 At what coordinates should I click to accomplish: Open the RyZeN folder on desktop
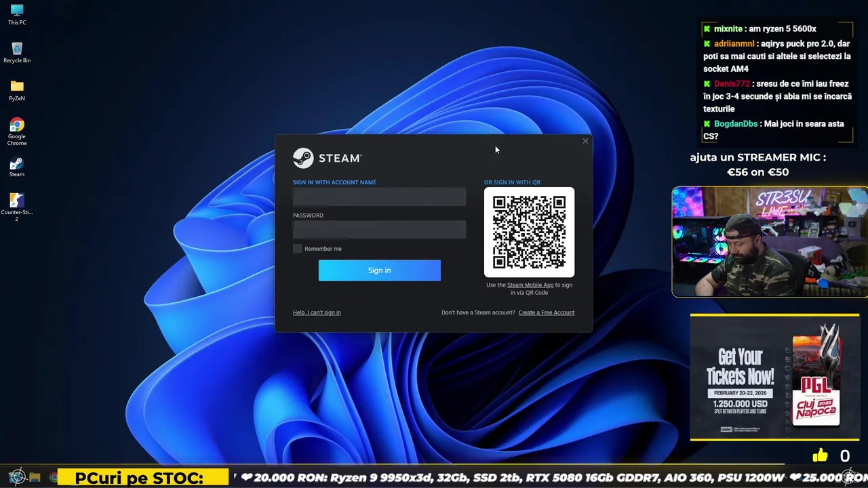(x=17, y=90)
